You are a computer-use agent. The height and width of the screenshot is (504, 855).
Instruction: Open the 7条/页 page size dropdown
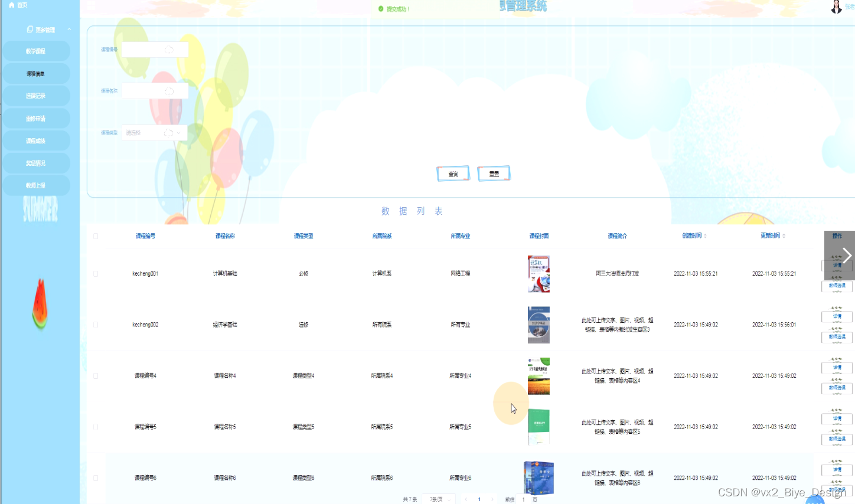click(440, 499)
